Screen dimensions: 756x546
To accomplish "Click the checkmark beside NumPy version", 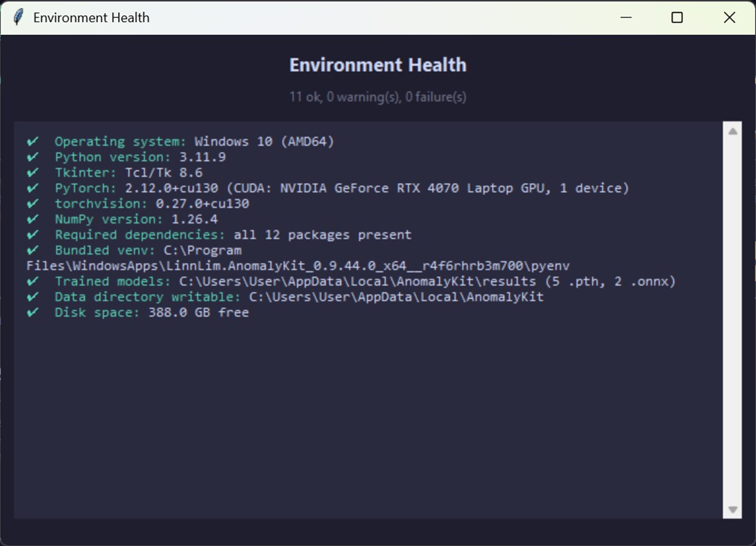I will point(33,219).
